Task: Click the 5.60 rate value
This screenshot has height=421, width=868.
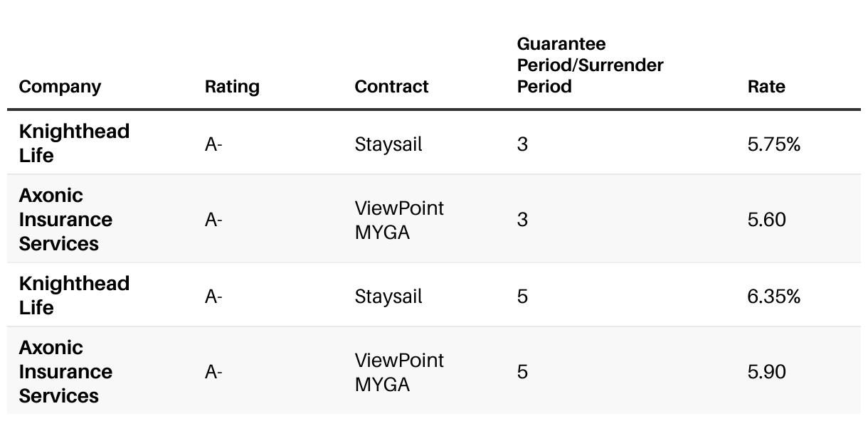Action: tap(766, 220)
